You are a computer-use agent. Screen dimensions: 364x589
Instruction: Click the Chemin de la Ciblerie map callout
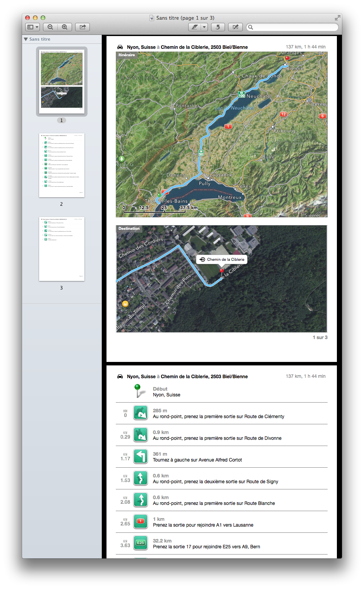222,260
